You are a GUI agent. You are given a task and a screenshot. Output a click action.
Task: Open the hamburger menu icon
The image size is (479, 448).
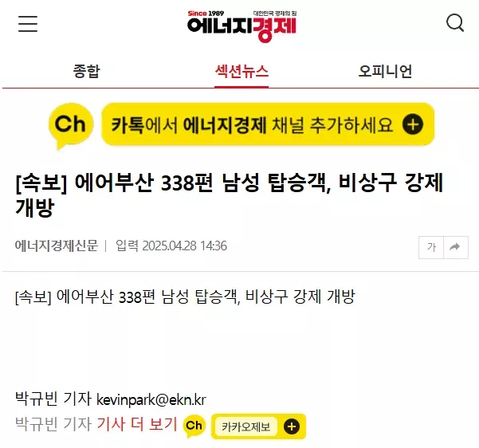[28, 24]
